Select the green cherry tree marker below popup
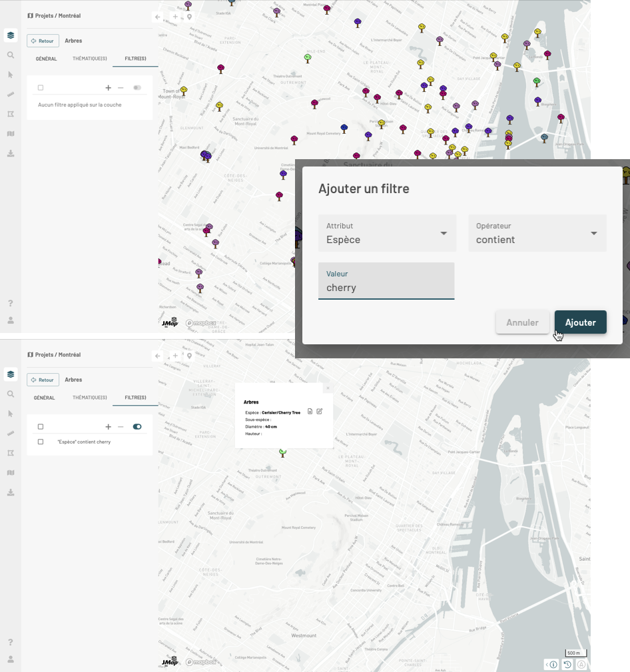 tap(282, 452)
